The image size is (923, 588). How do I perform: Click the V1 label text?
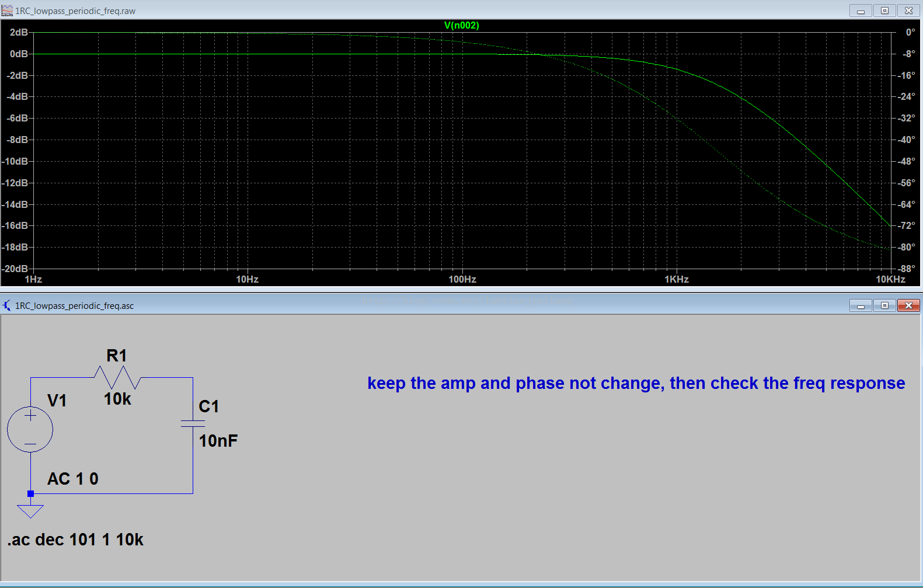pyautogui.click(x=57, y=401)
